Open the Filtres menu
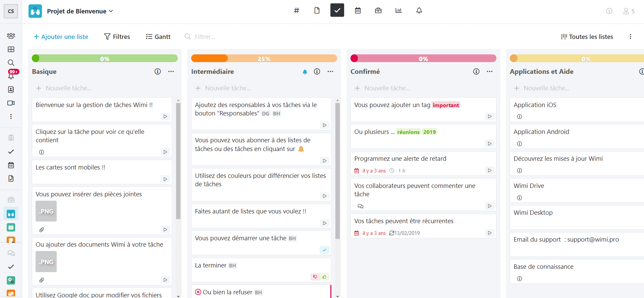Viewport: 644px width, 298px height. pos(117,37)
